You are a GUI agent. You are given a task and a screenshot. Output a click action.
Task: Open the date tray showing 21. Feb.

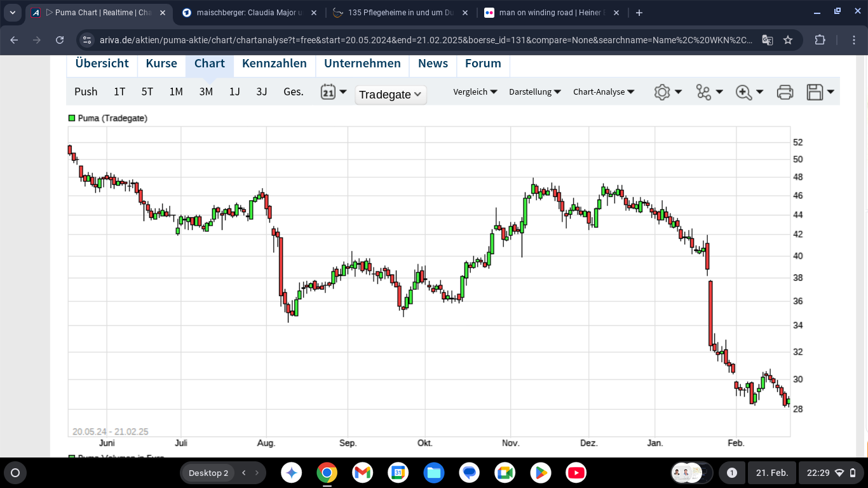(772, 473)
